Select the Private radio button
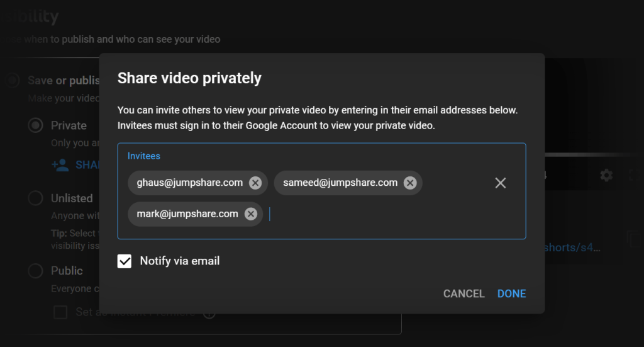The image size is (644, 347). [x=36, y=125]
